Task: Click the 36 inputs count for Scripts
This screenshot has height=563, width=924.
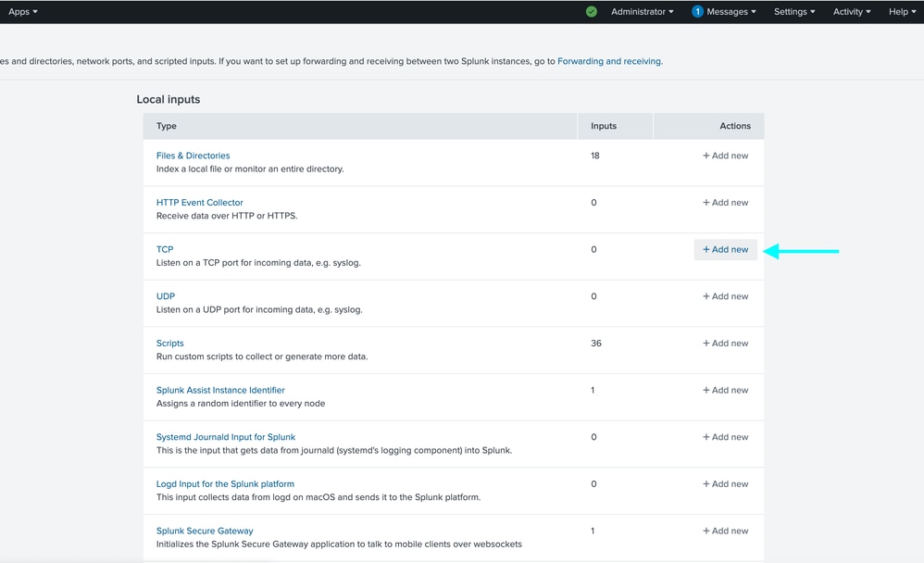Action: pos(595,344)
